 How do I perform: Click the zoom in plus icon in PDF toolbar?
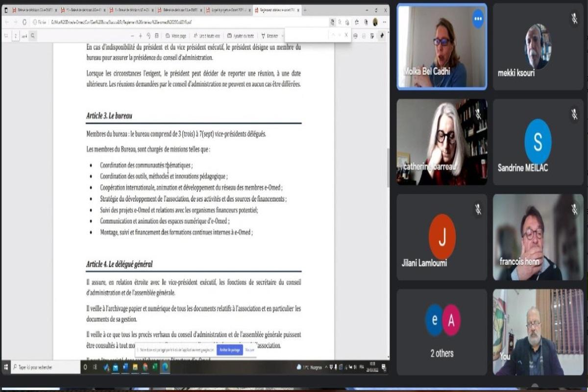[141, 36]
